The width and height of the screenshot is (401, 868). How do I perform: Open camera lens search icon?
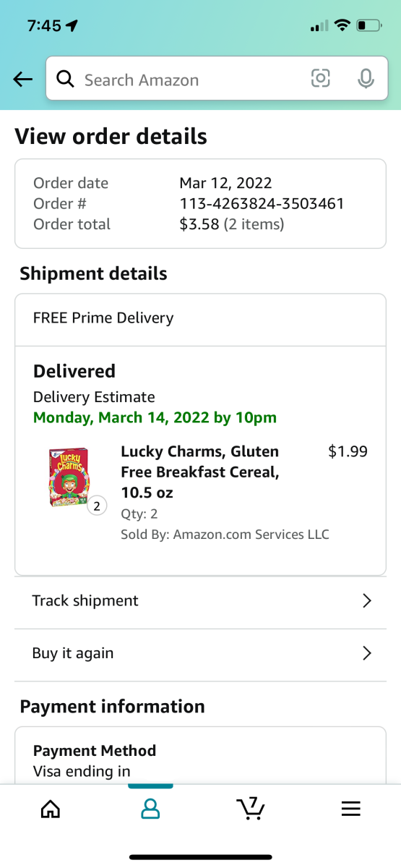click(x=321, y=79)
